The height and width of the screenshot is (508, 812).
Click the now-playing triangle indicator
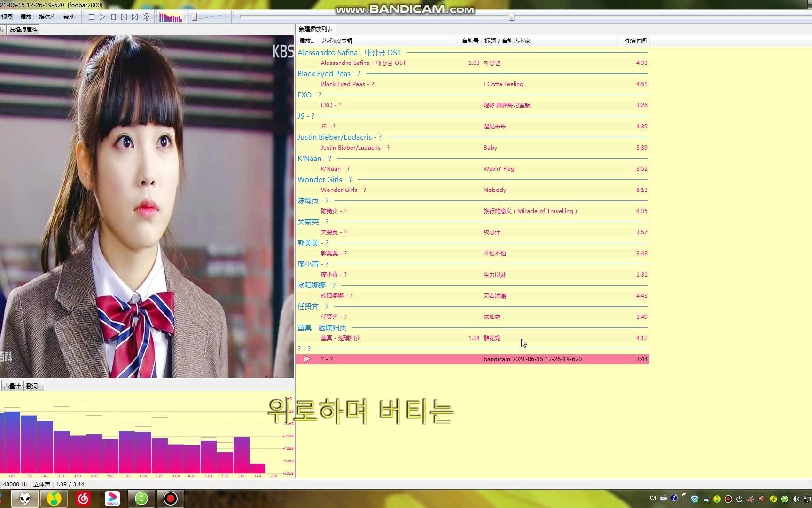coord(307,359)
